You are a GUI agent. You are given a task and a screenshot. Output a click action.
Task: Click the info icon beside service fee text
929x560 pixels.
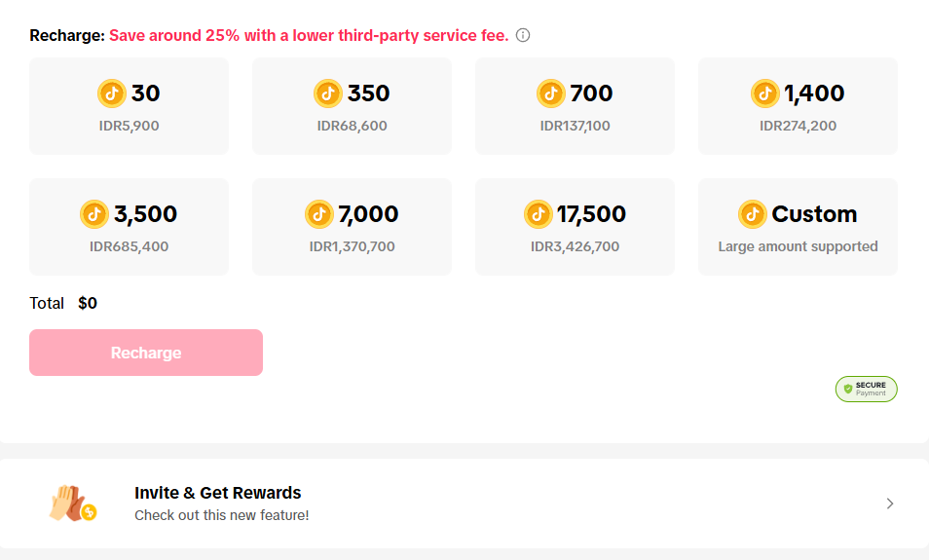[x=523, y=36]
